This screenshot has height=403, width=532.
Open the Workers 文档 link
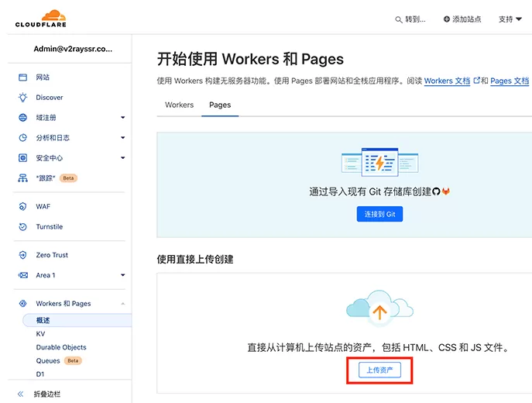(x=447, y=81)
